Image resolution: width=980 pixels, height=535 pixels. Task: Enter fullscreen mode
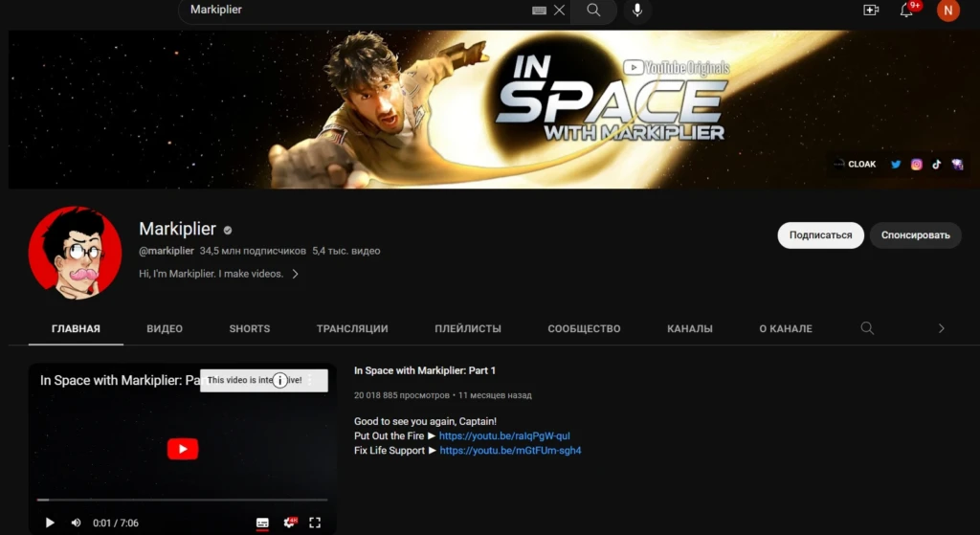coord(315,523)
